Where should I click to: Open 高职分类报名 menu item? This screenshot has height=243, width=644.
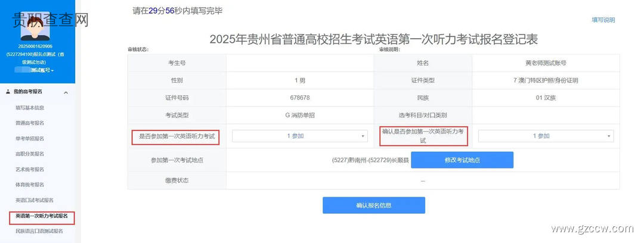(30, 154)
